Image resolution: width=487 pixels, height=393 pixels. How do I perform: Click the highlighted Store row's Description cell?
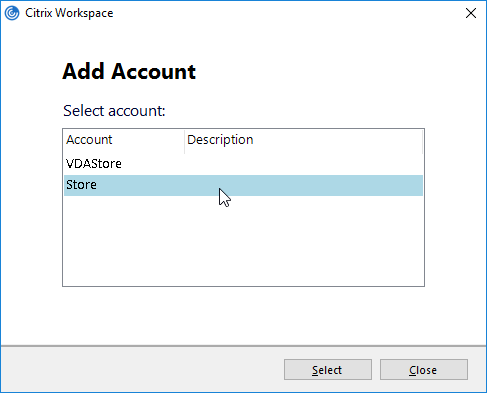303,185
